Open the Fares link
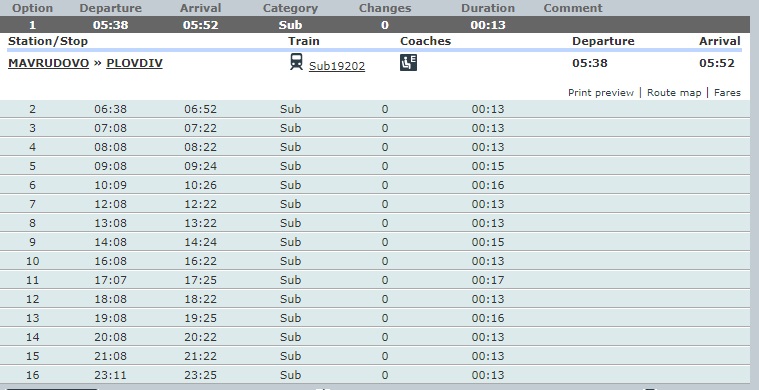Screen dimensions: 759x390 click(727, 92)
